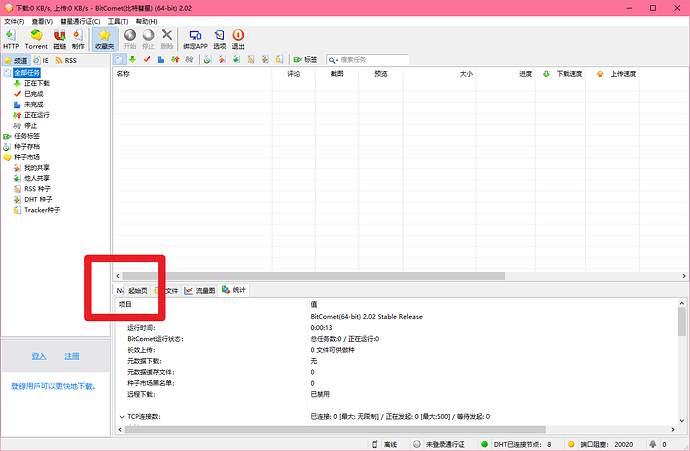Click the 制作 make-torrent icon

tap(77, 39)
